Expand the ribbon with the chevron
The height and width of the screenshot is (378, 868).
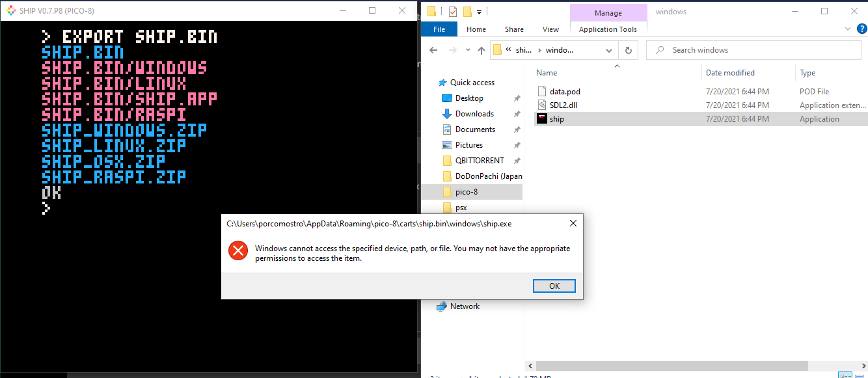coord(847,29)
